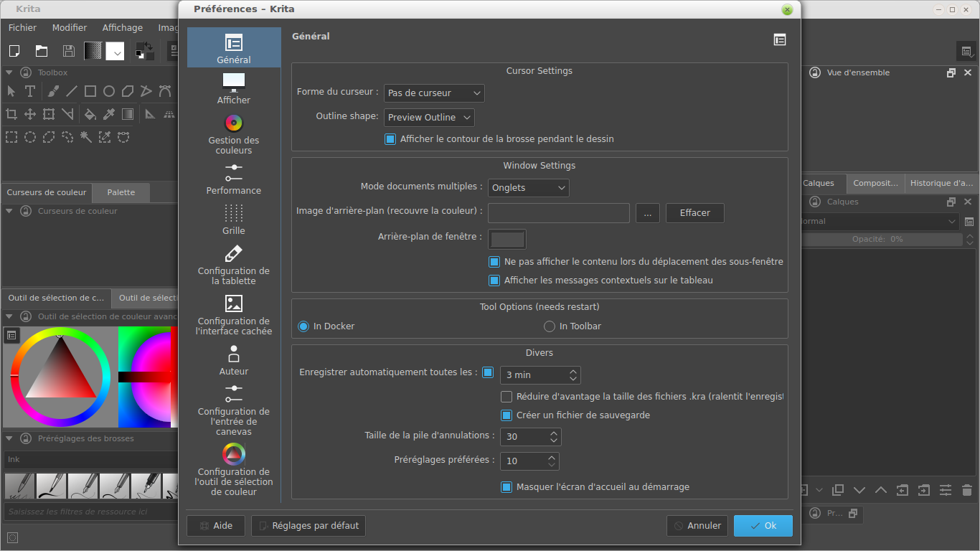The image size is (980, 551).
Task: Click the Arrière-plan de fenêtre color swatch
Action: (x=507, y=239)
